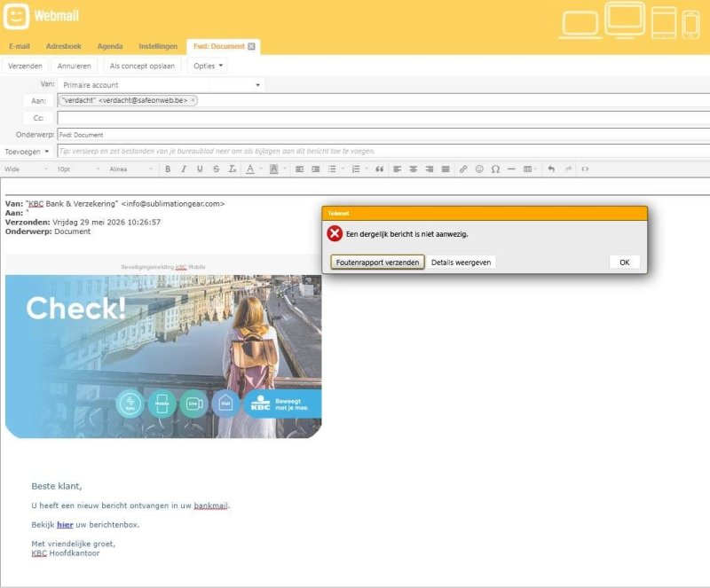Click the Cc input field
710x588 pixels.
(383, 118)
